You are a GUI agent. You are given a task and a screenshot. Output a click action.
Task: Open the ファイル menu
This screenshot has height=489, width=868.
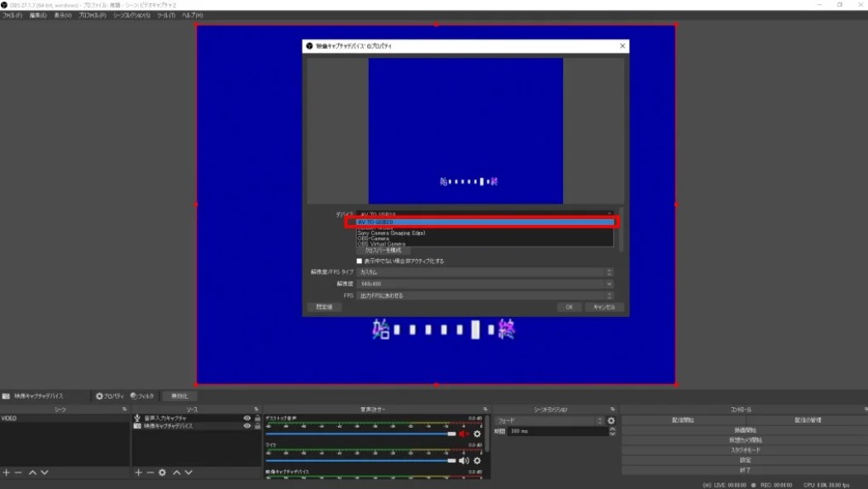click(12, 15)
